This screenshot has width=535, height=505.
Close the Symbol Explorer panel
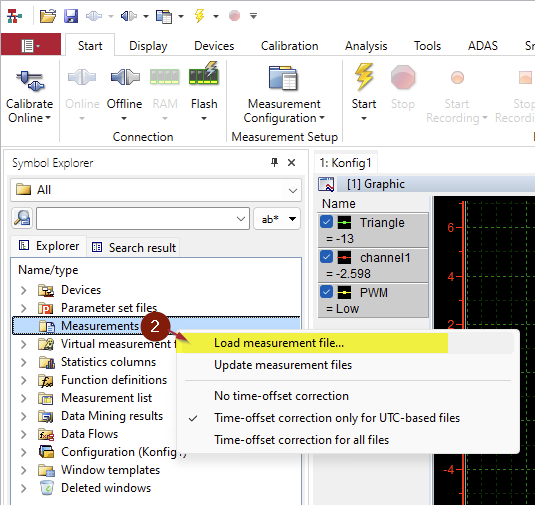[x=291, y=163]
